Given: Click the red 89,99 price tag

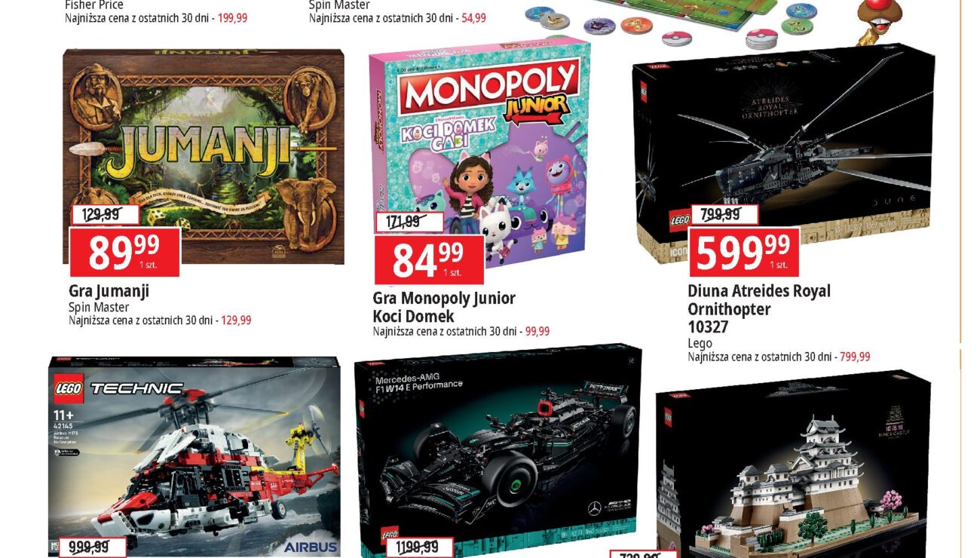Looking at the screenshot, I should tap(124, 252).
